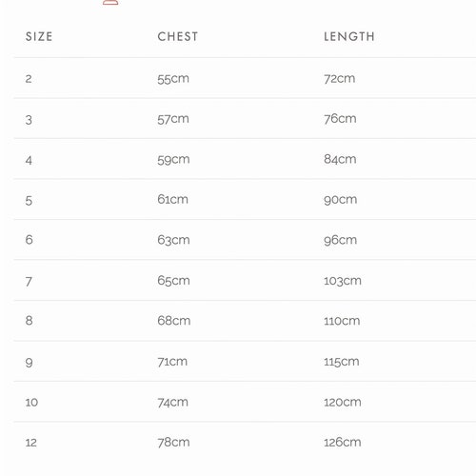Image resolution: width=476 pixels, height=476 pixels.
Task: Select the size 9 row label
Action: (x=29, y=363)
